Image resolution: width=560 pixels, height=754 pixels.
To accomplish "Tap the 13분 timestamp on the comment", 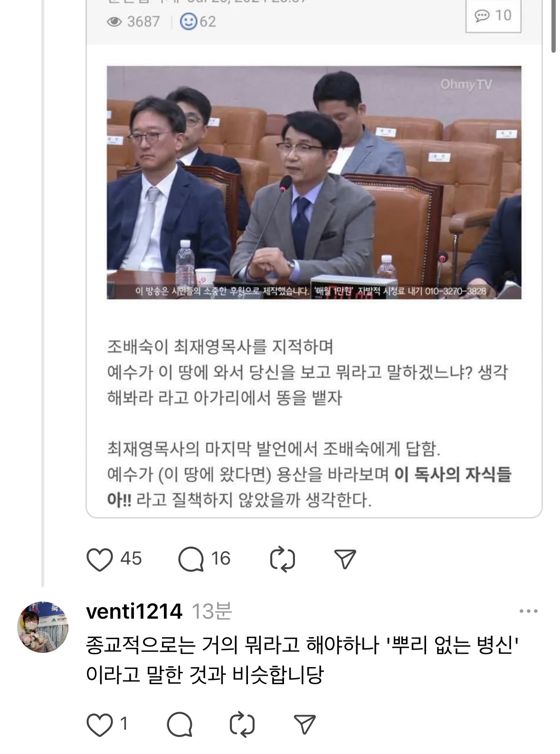I will click(x=211, y=611).
